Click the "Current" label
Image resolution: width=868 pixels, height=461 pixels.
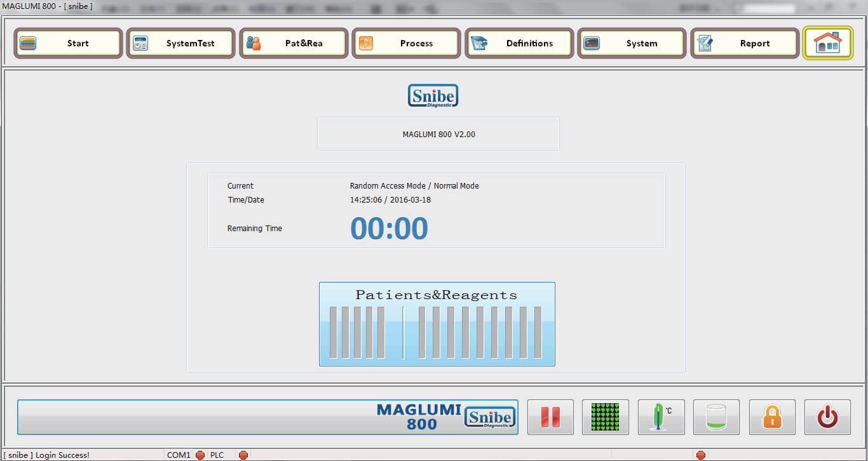coord(240,186)
